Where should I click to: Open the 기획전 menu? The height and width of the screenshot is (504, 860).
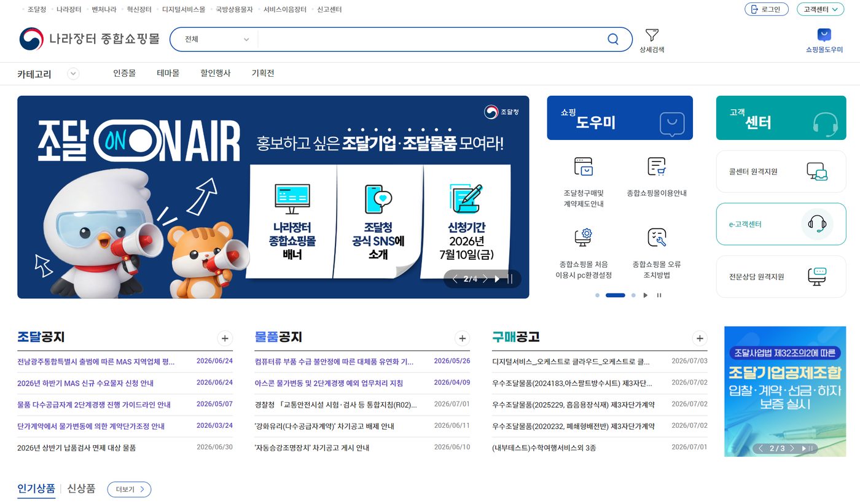[263, 73]
